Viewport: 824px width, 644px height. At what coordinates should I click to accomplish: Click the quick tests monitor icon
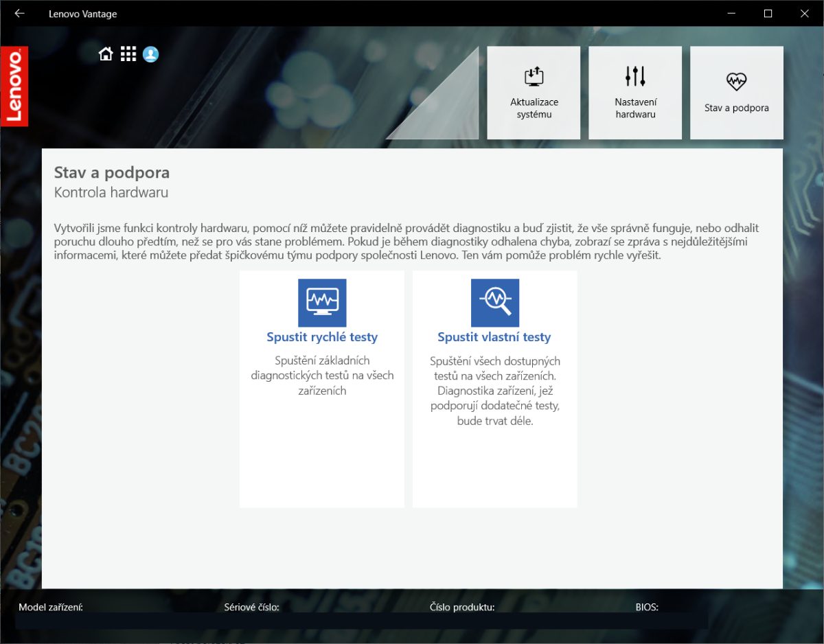click(322, 303)
